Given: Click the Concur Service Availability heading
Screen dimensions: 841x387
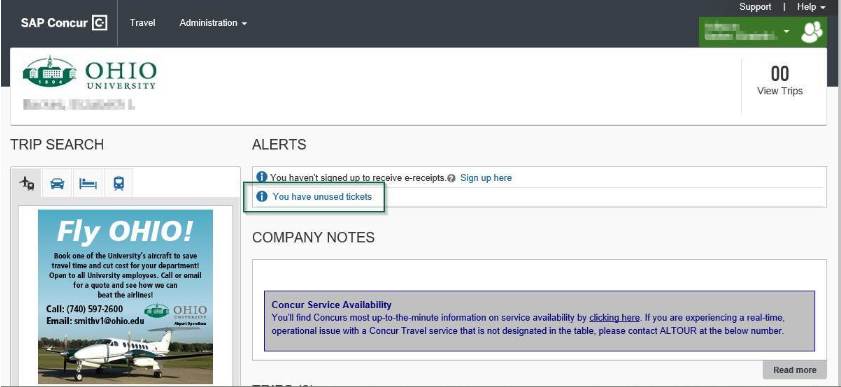Looking at the screenshot, I should point(331,305).
